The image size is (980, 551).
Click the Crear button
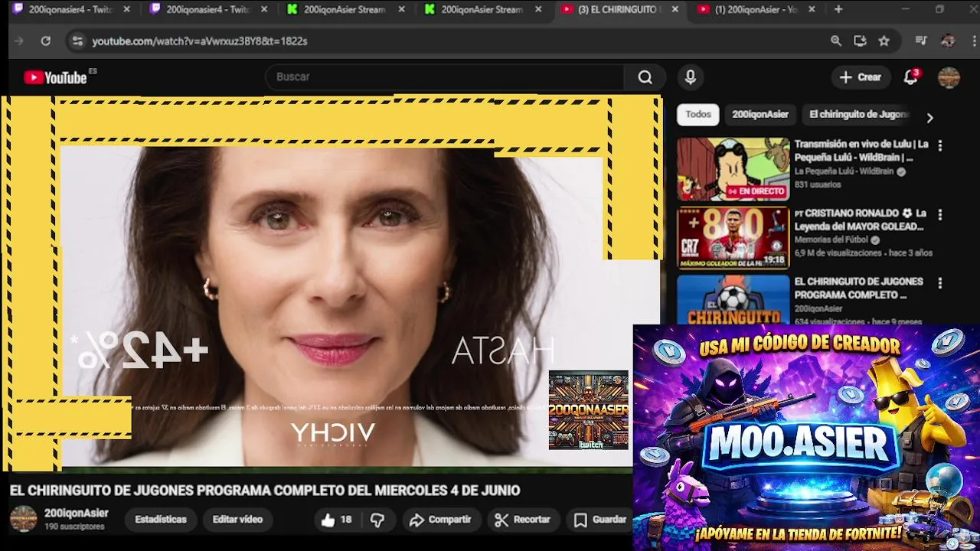pyautogui.click(x=861, y=77)
